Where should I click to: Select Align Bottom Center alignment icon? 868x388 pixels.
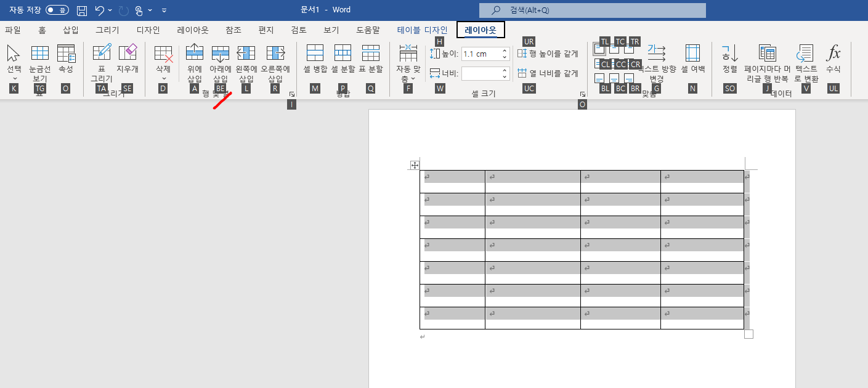click(x=614, y=79)
